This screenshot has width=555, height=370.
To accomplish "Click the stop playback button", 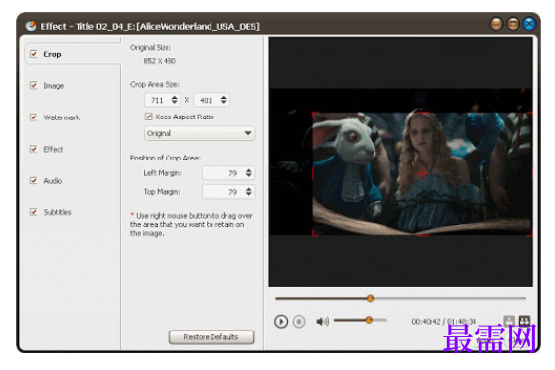I will (x=299, y=321).
